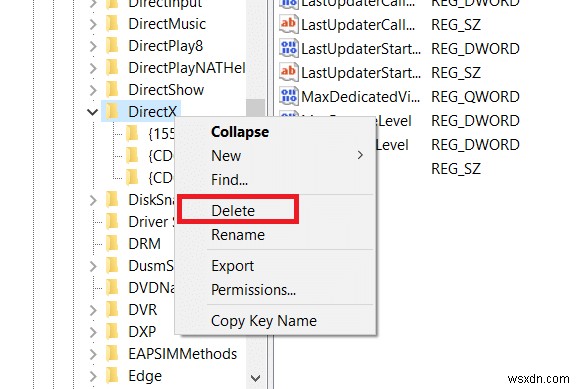This screenshot has width=581, height=389.
Task: Select the LastUpdaterCall... value of type REG_SZ
Action: [x=358, y=24]
